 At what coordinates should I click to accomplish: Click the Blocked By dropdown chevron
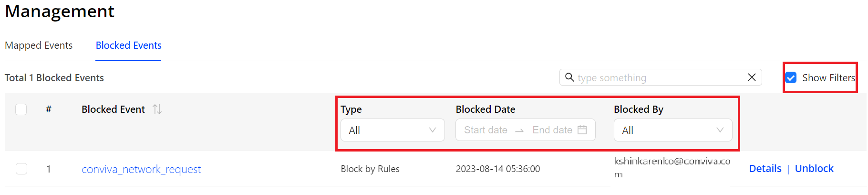pos(720,130)
